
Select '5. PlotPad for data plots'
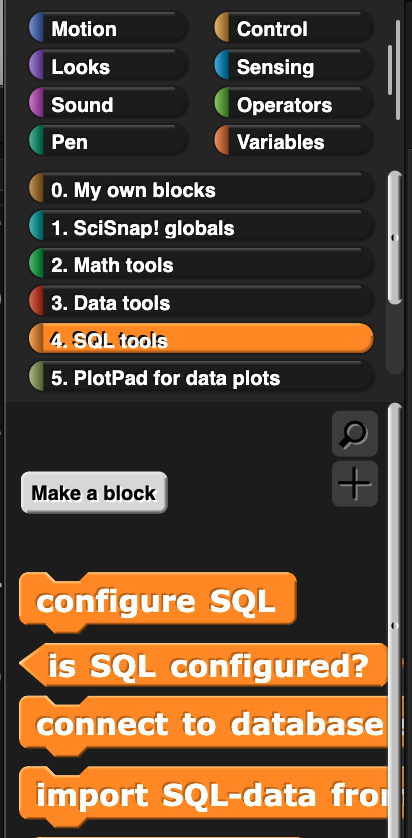pyautogui.click(x=201, y=378)
